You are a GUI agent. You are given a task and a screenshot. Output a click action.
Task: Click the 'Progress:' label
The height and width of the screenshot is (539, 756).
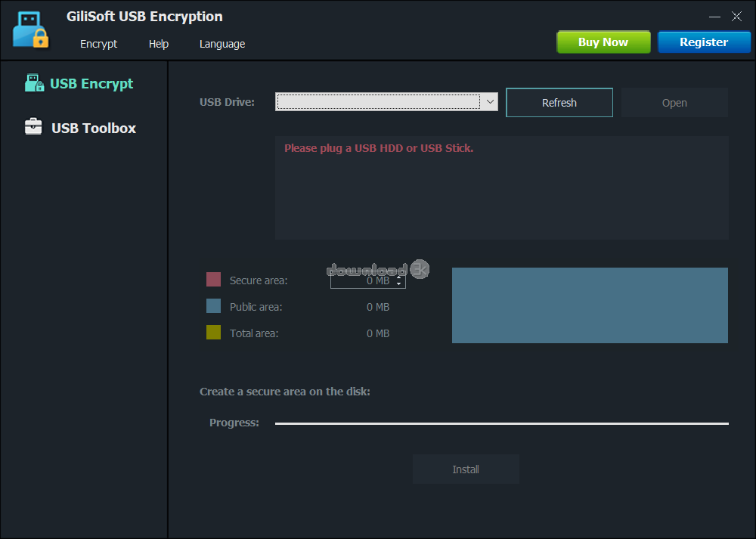pos(234,423)
